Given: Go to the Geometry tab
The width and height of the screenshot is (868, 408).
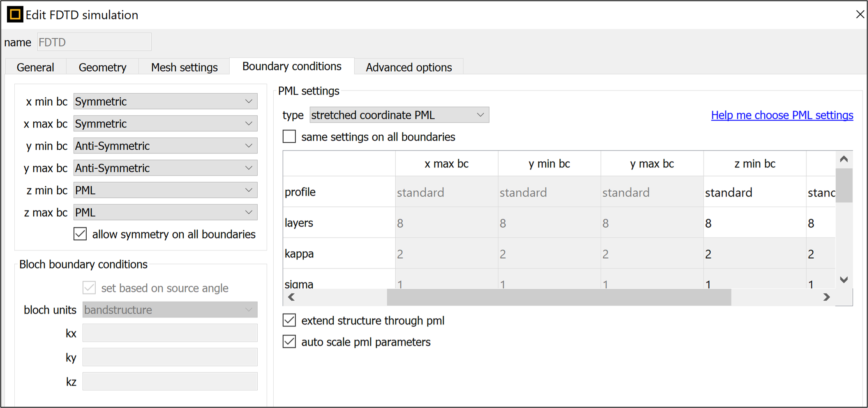Looking at the screenshot, I should (102, 67).
